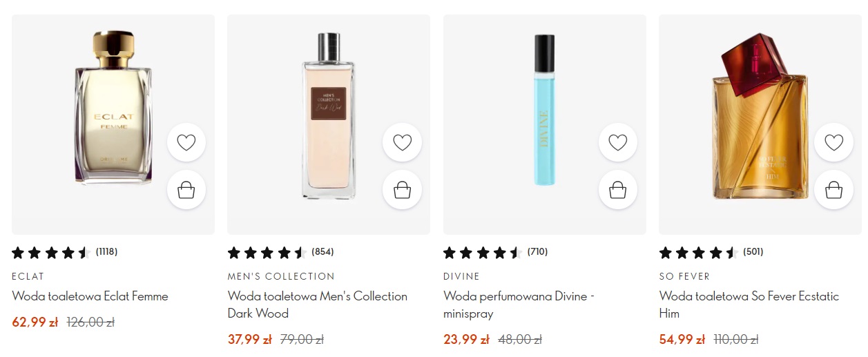Save So Fever Ecstatic Him to favorites

[x=833, y=143]
